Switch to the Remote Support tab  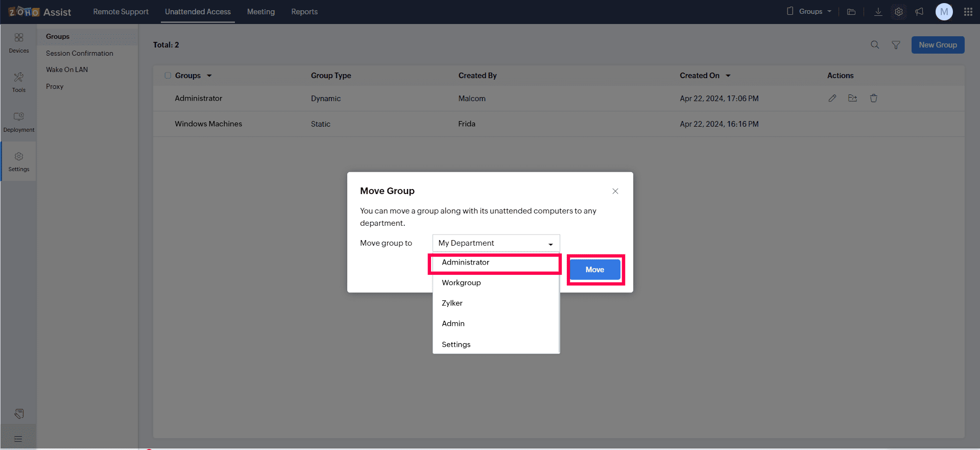[x=121, y=12]
